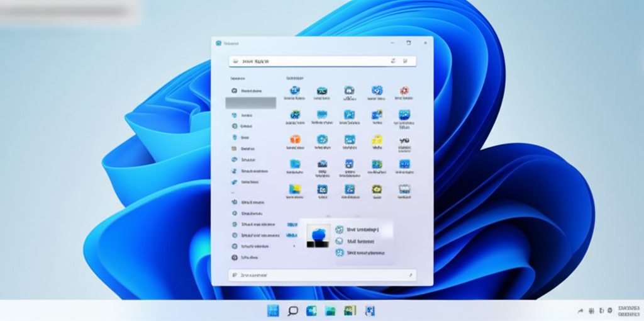Open the photo landscape icon on the taskbar
The height and width of the screenshot is (321, 644).
[x=330, y=310]
